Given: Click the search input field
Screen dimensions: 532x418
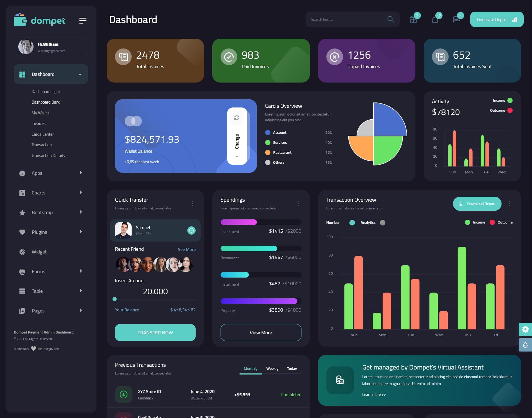Looking at the screenshot, I should (x=346, y=19).
